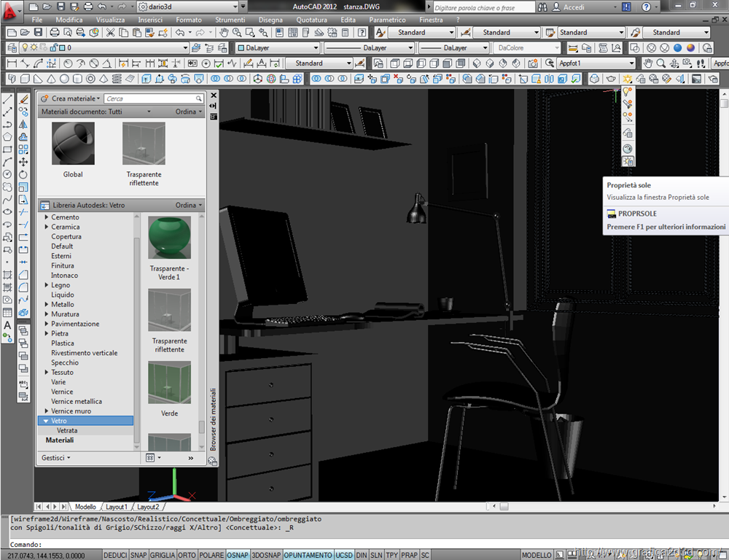Click the Cut scissors icon
729x560 pixels.
tap(111, 33)
